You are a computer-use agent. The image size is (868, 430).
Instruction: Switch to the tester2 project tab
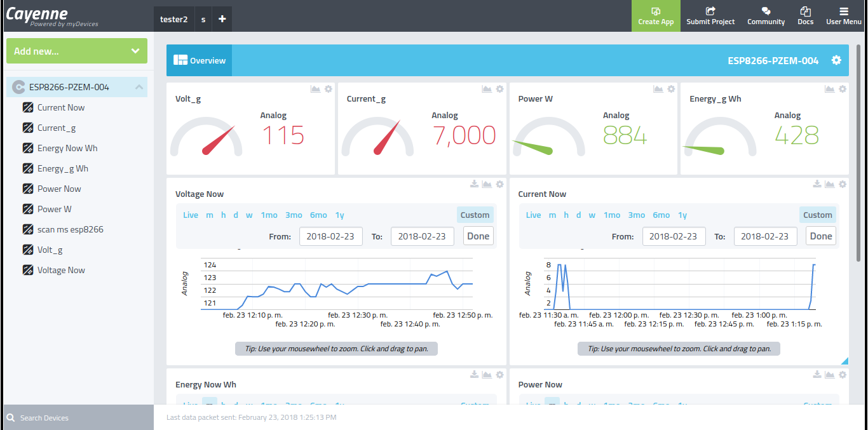tap(173, 19)
